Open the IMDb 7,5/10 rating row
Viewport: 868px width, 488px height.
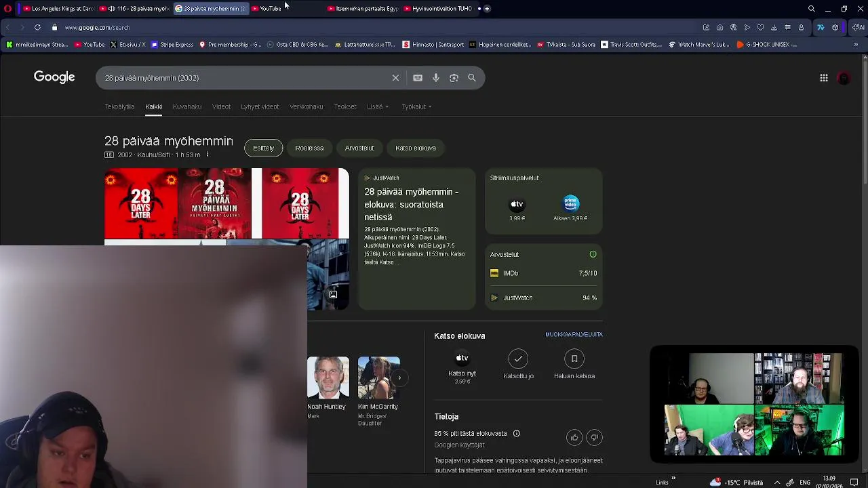(x=543, y=273)
